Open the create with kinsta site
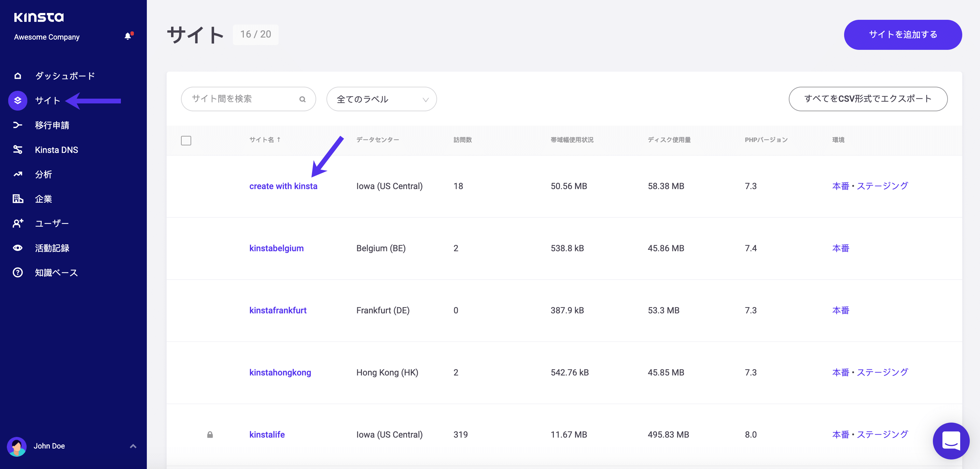This screenshot has height=469, width=980. tap(283, 186)
